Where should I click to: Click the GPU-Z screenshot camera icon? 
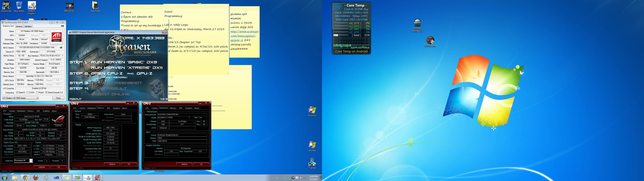[63, 26]
